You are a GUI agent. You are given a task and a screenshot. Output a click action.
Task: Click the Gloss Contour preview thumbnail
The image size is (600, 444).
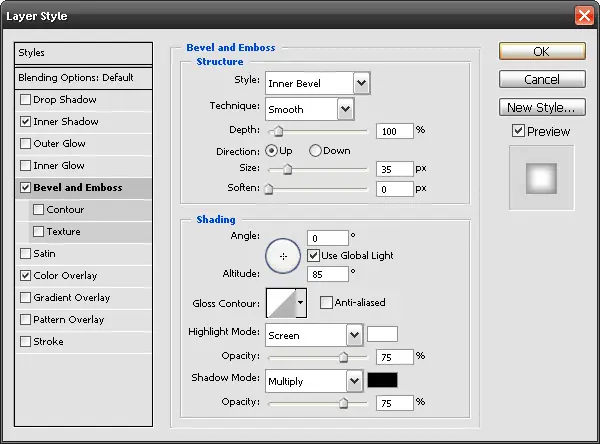coord(281,303)
